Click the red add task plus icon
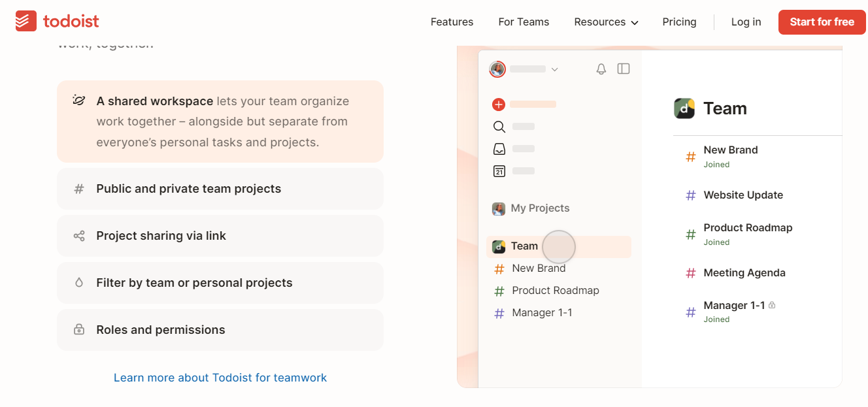Viewport: 868px width, 407px height. tap(499, 104)
